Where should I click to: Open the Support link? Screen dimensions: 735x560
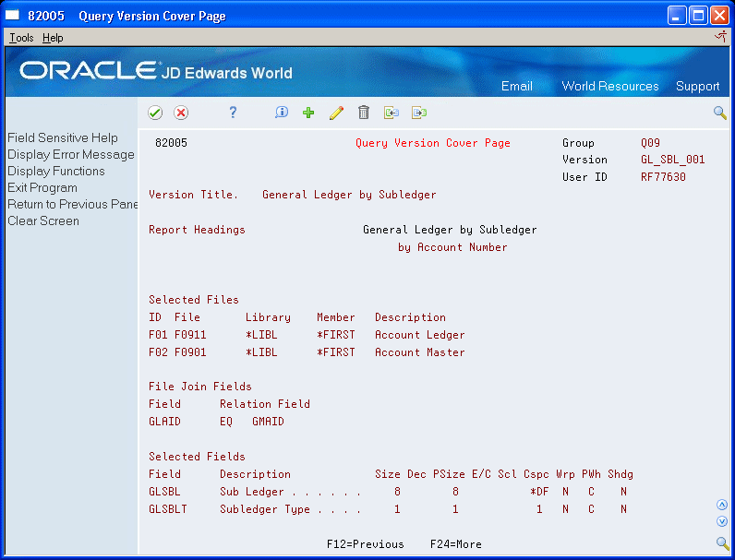(697, 86)
